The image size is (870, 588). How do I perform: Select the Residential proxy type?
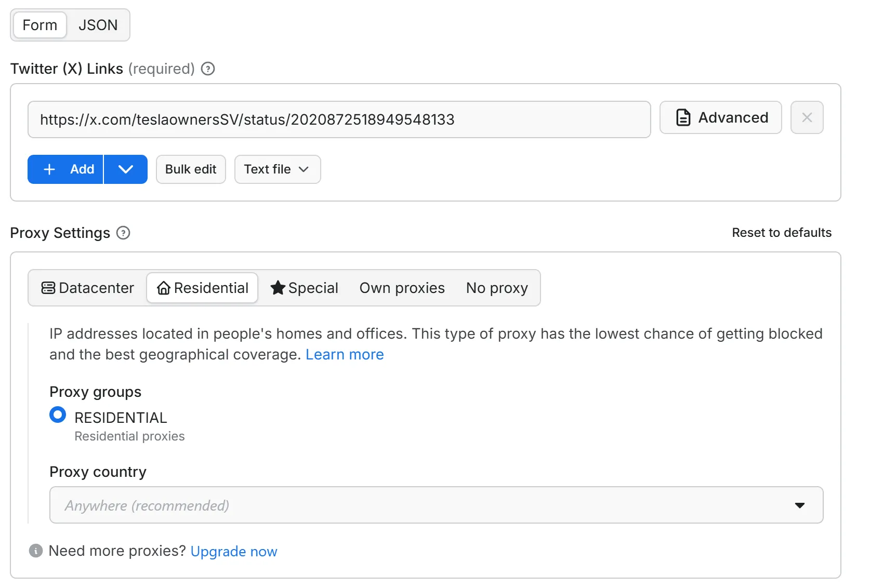click(202, 288)
